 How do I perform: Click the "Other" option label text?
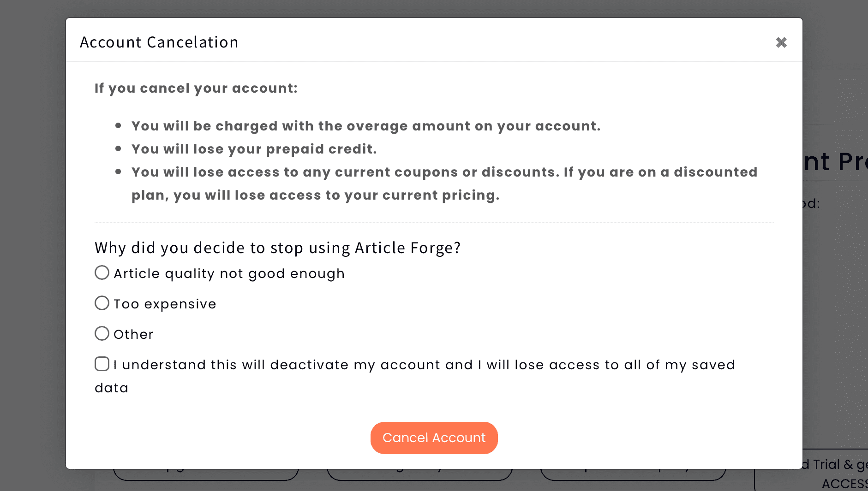(x=133, y=335)
